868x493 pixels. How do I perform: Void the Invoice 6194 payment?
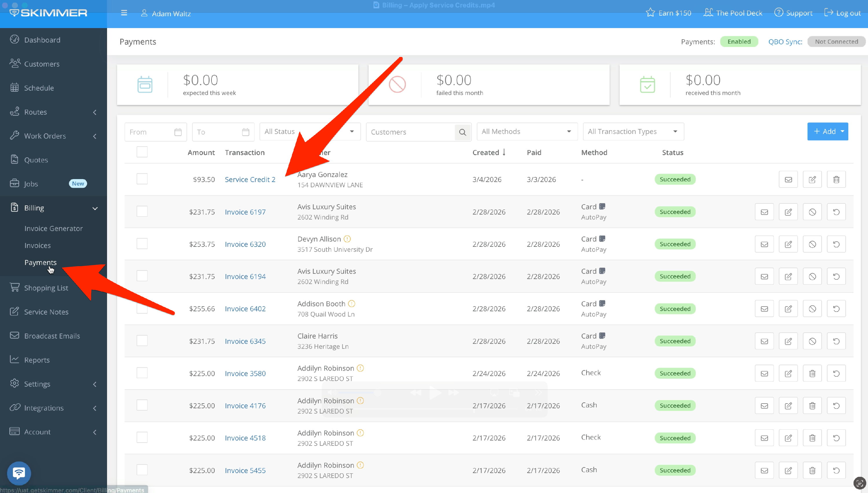pos(812,277)
